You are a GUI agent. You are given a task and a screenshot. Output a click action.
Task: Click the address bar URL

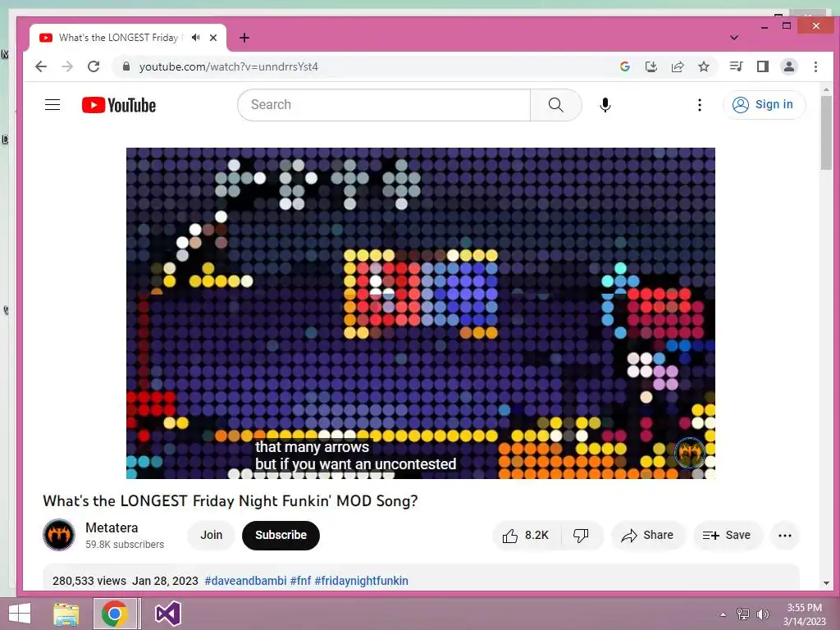229,66
